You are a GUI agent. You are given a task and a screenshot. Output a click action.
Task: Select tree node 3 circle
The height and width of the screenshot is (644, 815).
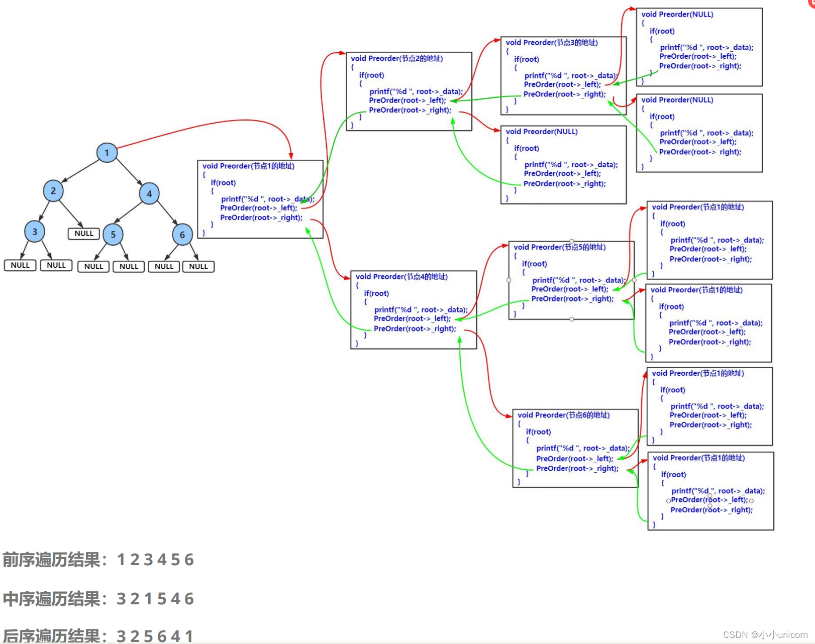[x=35, y=232]
